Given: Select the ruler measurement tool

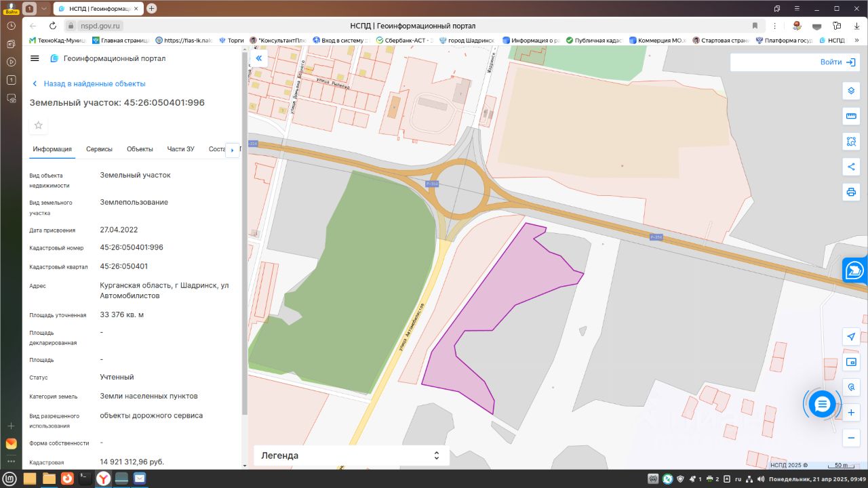Looking at the screenshot, I should [x=851, y=116].
